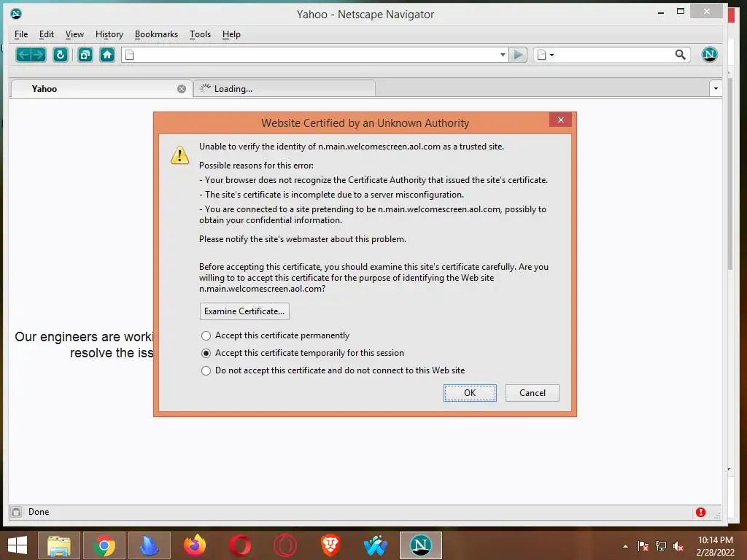747x560 pixels.
Task: Open the Windows Start button
Action: [18, 545]
